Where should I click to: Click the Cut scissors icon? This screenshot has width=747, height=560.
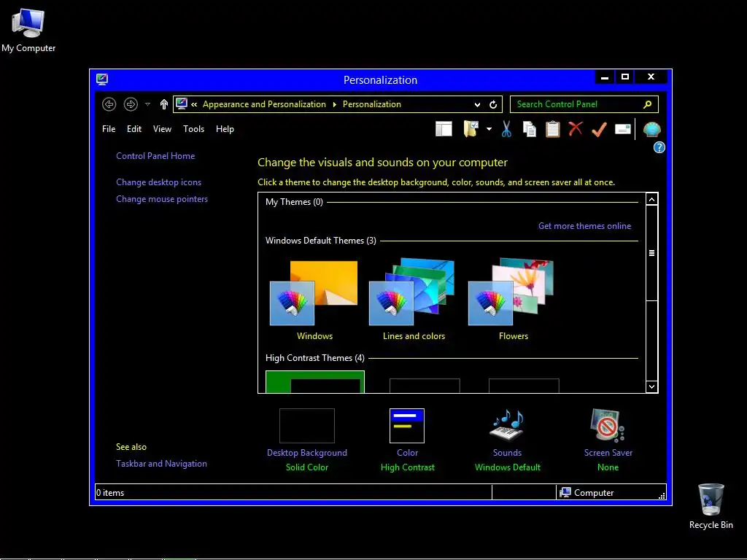tap(506, 128)
